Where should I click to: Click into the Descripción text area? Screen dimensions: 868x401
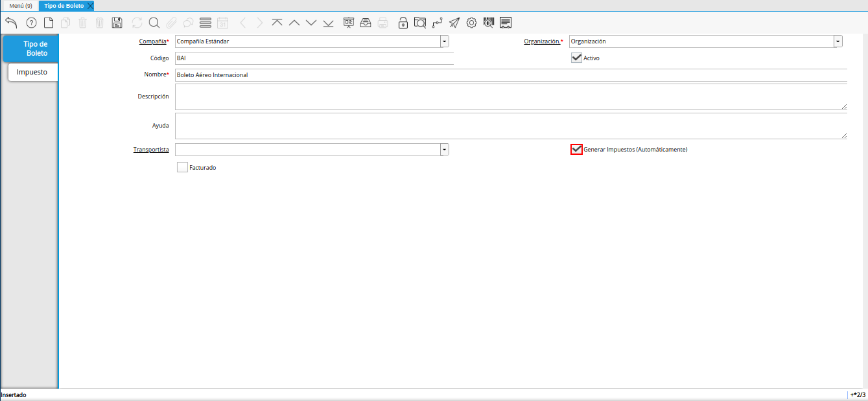pos(510,97)
